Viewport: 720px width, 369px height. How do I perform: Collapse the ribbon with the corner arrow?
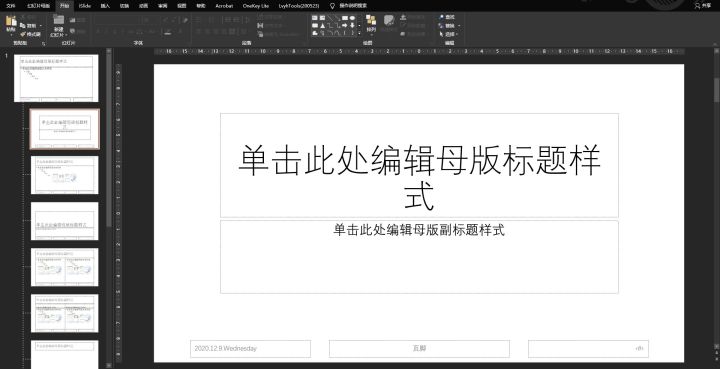click(x=714, y=43)
